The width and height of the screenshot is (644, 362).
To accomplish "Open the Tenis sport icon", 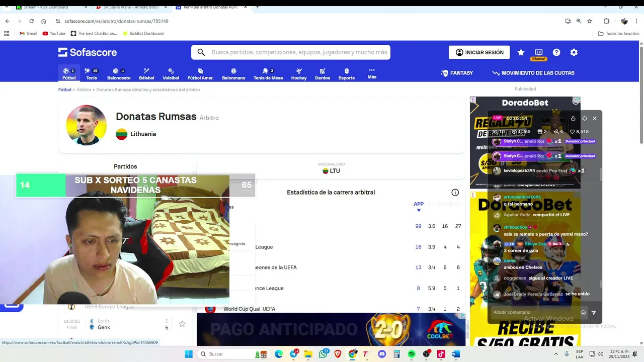I will (91, 74).
